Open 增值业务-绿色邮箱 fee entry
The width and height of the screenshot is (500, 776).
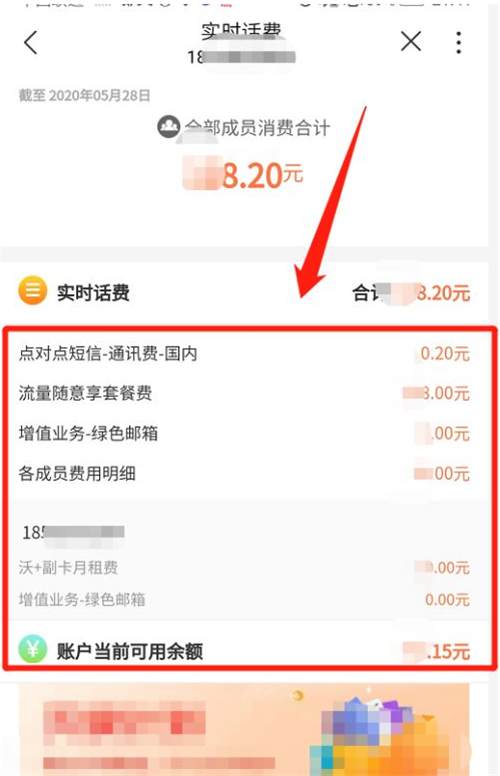tap(245, 433)
